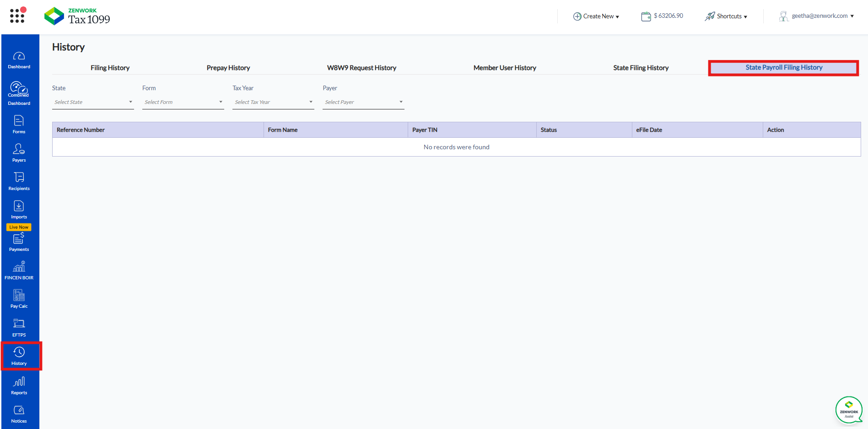Select the State Payroll Filing History tab

pyautogui.click(x=784, y=68)
